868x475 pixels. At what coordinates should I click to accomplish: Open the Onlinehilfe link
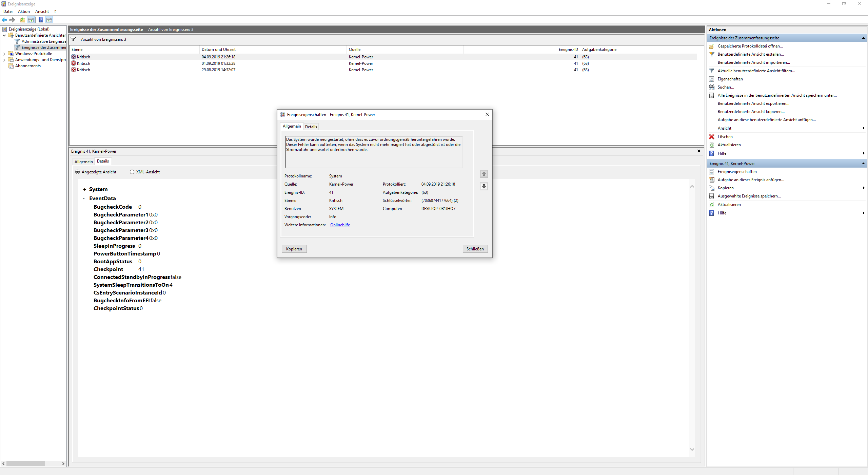340,225
